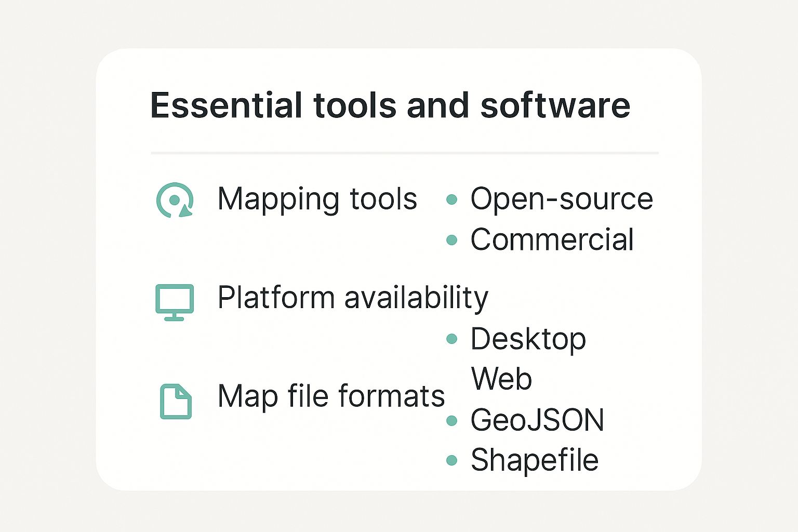Click the horizontal divider under the heading

pos(404,153)
